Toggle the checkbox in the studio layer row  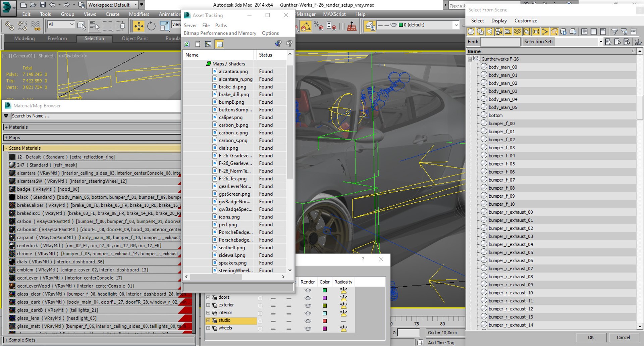(260, 321)
